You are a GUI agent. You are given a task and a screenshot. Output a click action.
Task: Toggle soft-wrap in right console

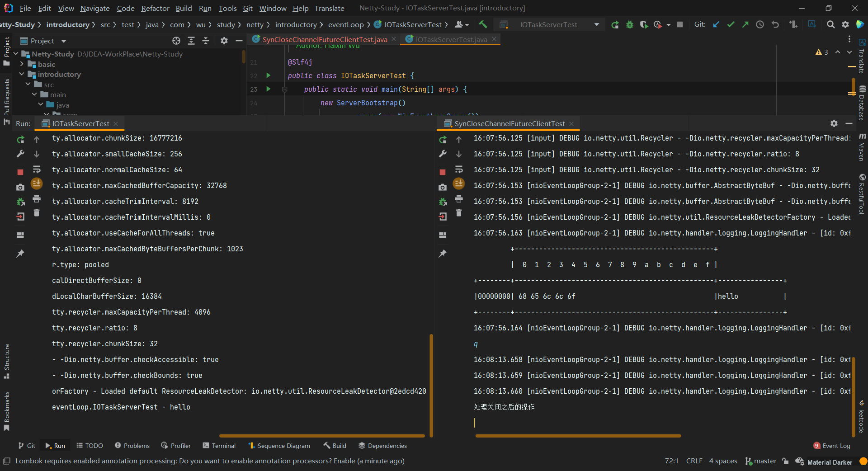coord(459,169)
